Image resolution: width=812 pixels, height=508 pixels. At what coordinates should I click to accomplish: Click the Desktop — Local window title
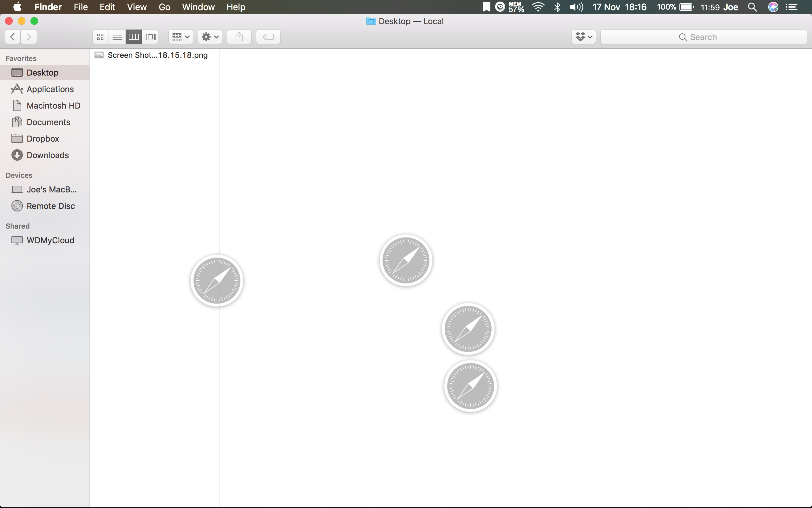411,21
